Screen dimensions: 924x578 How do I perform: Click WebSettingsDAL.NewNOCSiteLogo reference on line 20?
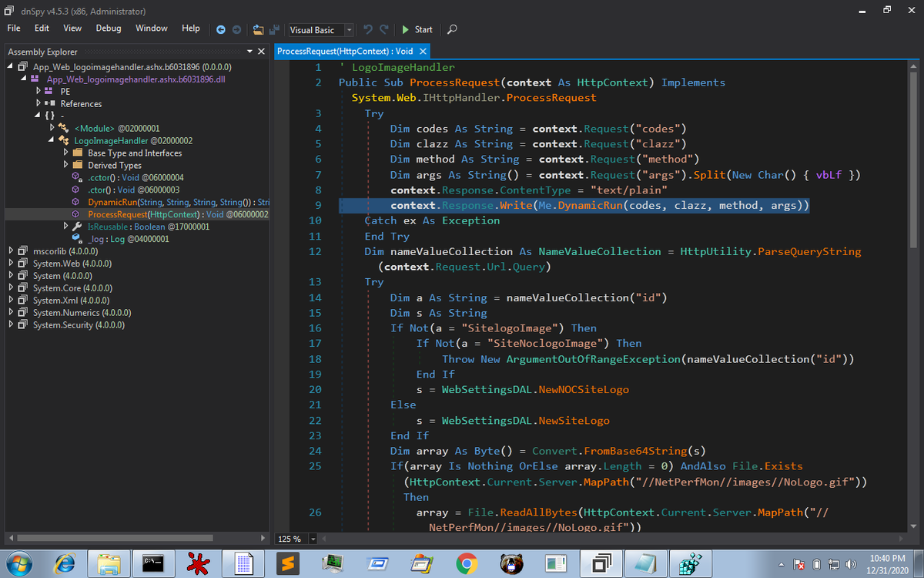(x=535, y=389)
